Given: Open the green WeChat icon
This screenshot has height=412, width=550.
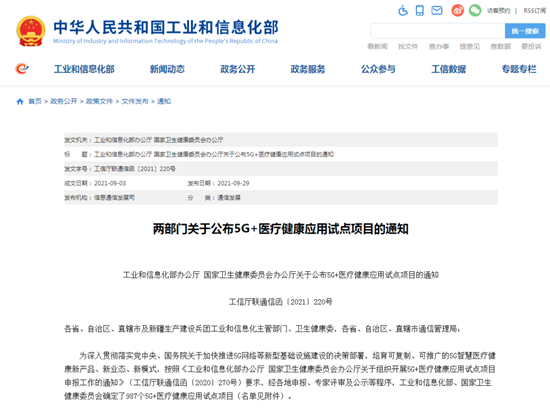Looking at the screenshot, I should 475,11.
